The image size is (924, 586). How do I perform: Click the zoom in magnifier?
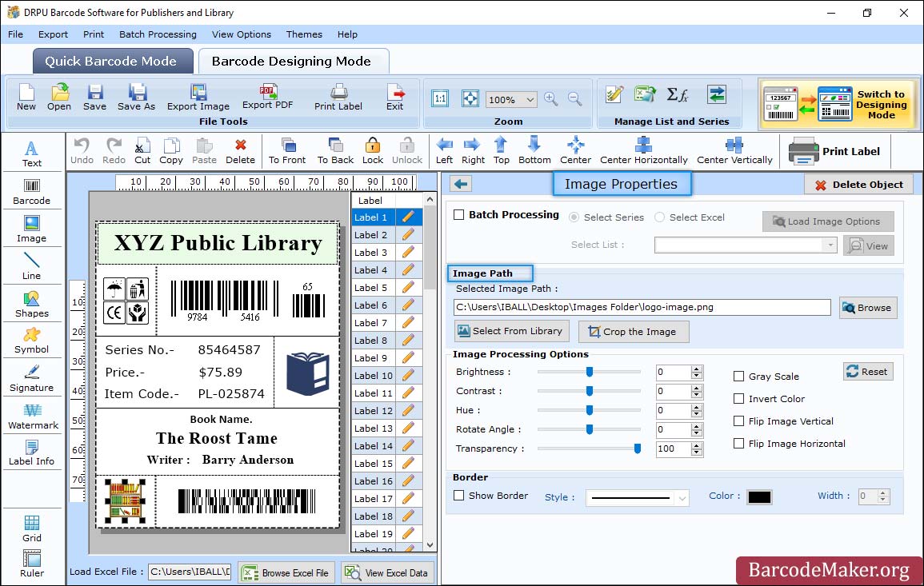pos(551,99)
